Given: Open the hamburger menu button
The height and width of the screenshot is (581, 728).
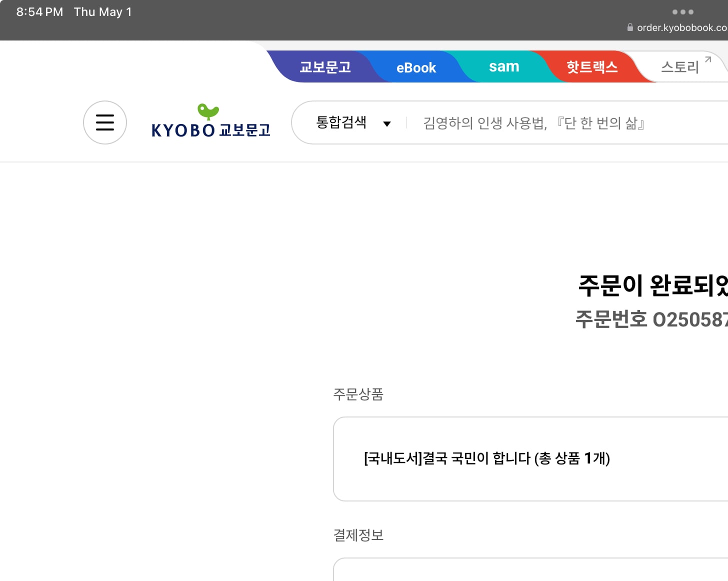Looking at the screenshot, I should pyautogui.click(x=105, y=122).
